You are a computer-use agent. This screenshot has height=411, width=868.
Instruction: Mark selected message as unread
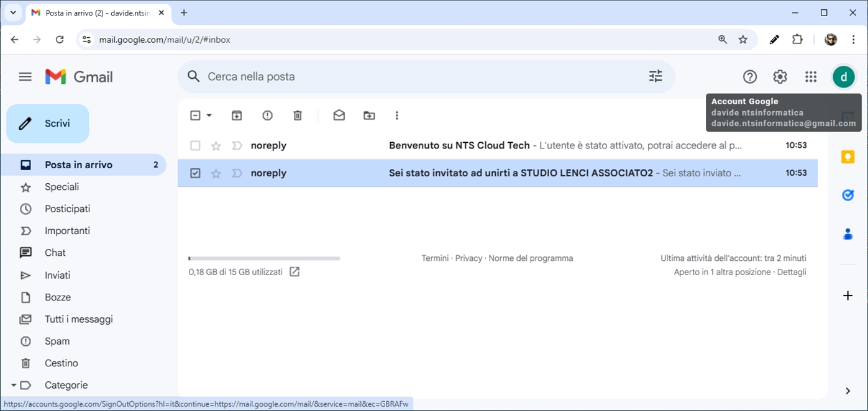339,115
